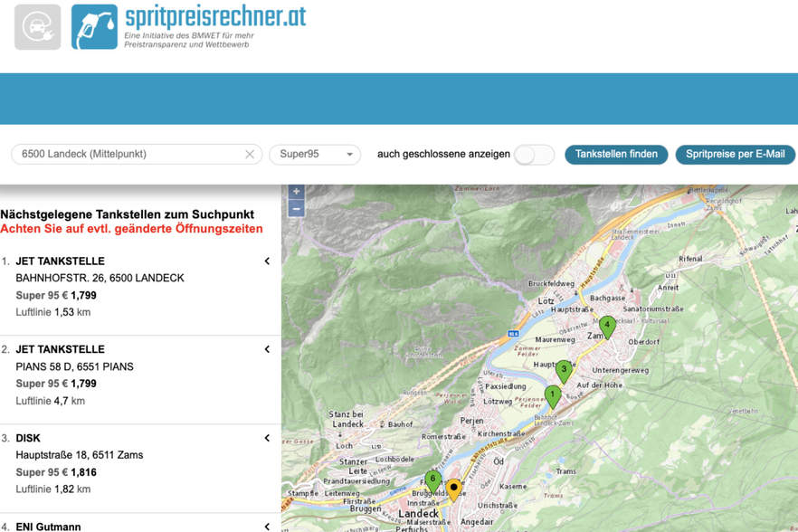
Task: Clear the Landeck search field
Action: click(250, 154)
